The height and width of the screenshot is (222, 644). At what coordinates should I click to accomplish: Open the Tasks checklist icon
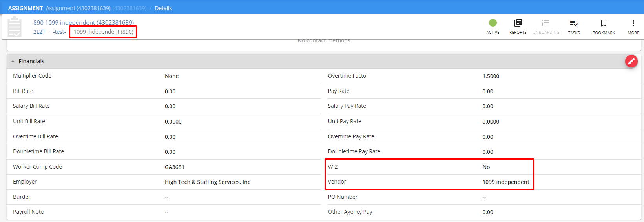574,26
